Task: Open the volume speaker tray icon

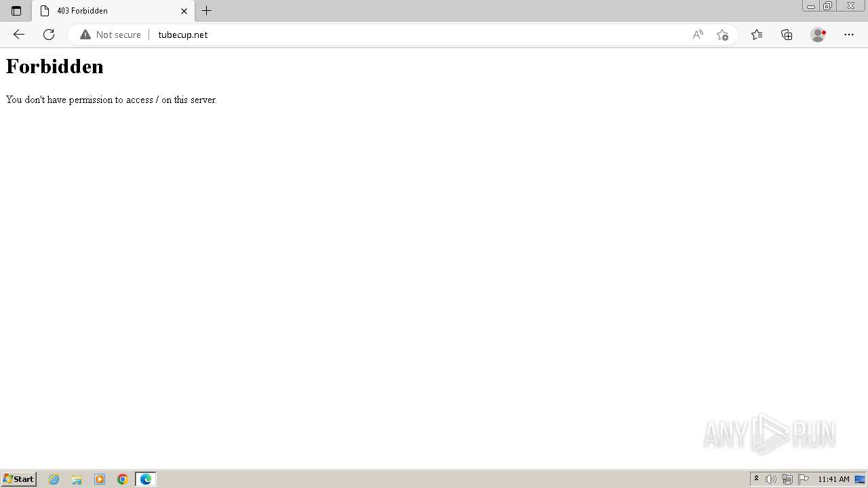Action: click(x=771, y=479)
